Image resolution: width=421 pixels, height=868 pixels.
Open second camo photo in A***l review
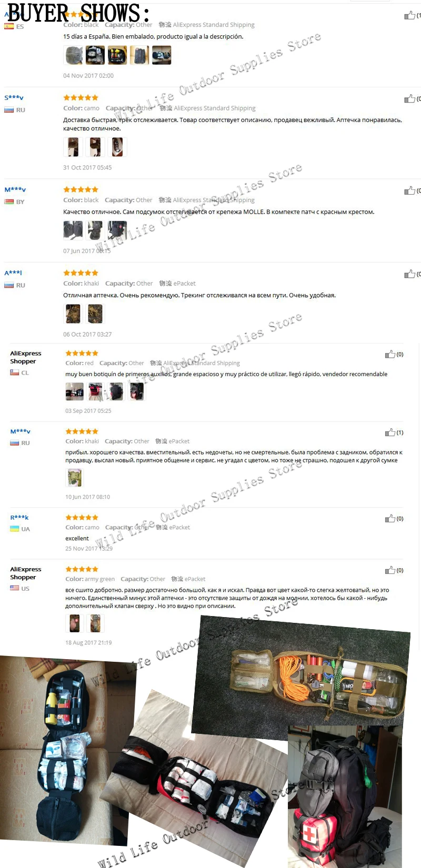coord(95,314)
